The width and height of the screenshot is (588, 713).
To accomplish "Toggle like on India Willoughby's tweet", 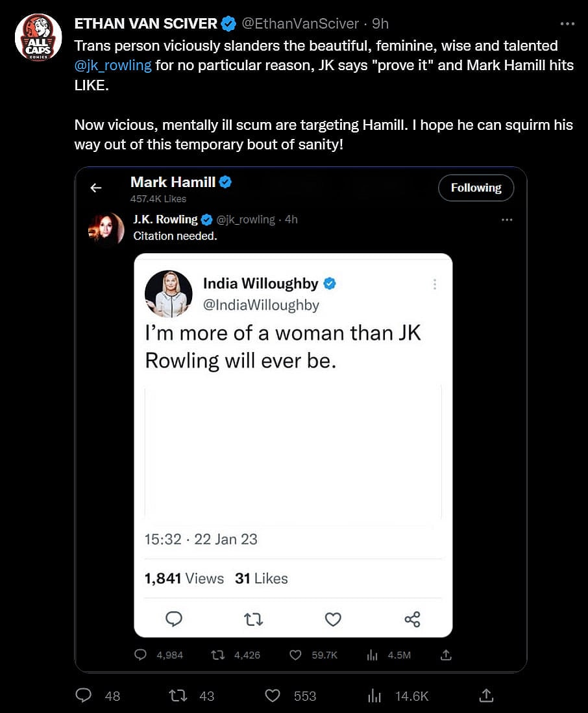I will (x=332, y=619).
